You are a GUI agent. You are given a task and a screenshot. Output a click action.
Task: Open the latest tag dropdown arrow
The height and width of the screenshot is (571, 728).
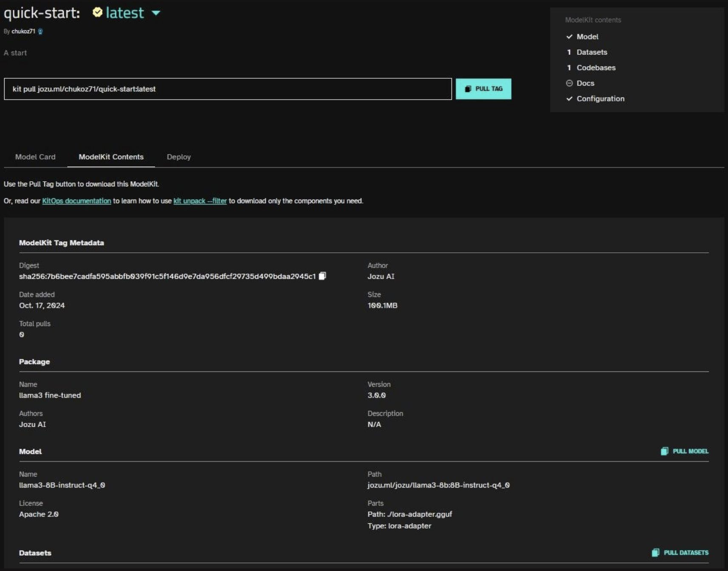pyautogui.click(x=156, y=13)
